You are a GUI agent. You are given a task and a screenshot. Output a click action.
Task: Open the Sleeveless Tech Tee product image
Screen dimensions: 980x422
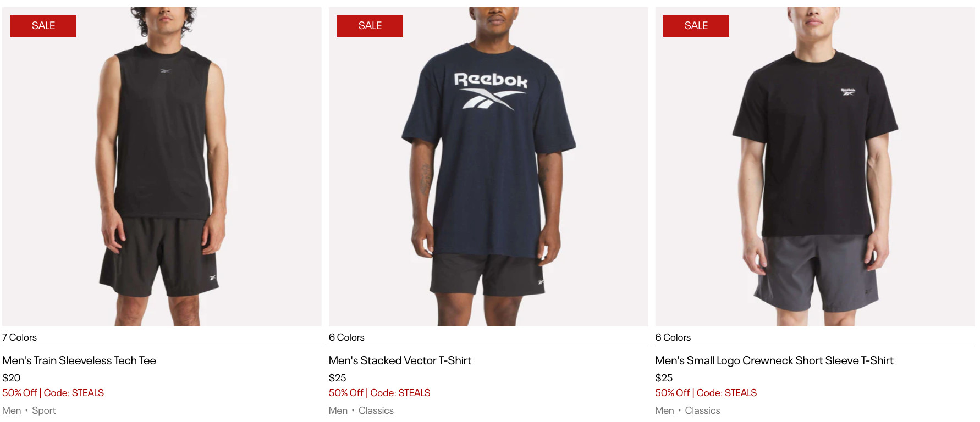click(162, 166)
